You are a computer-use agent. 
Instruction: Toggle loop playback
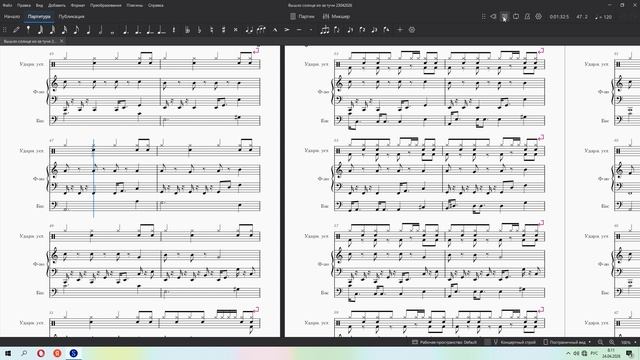pyautogui.click(x=516, y=17)
